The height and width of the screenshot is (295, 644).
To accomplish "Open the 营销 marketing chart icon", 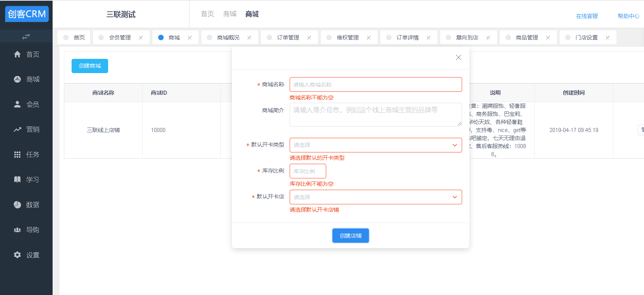I will [x=17, y=129].
